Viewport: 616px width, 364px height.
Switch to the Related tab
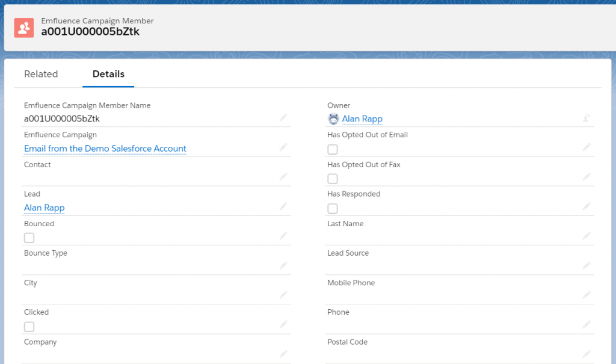[x=41, y=73]
